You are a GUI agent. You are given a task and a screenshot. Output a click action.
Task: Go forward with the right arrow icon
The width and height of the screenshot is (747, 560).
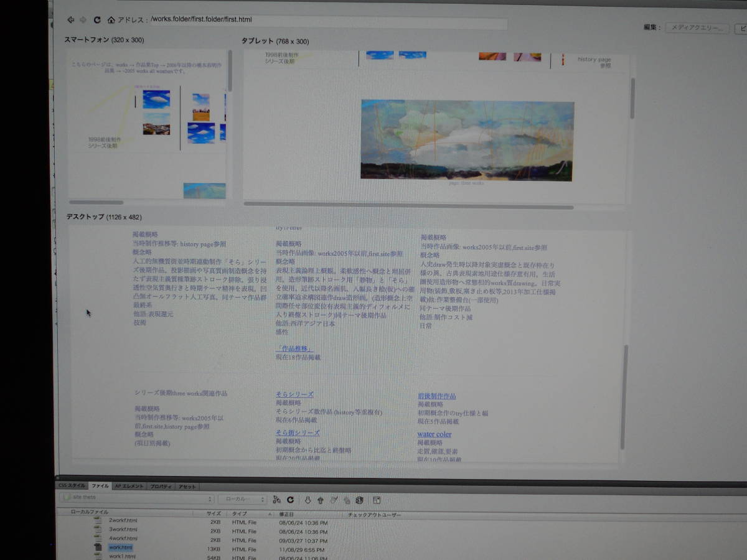[x=83, y=20]
